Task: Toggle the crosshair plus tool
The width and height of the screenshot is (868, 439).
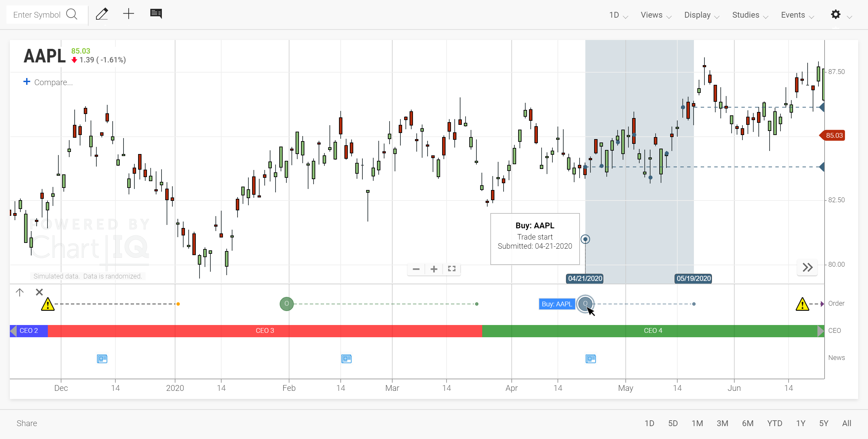Action: pos(129,14)
